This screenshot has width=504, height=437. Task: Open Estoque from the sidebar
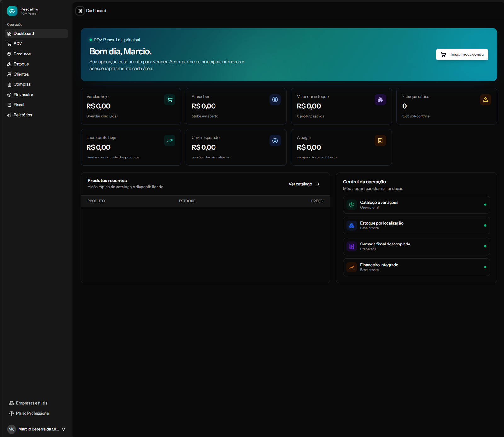point(36,64)
